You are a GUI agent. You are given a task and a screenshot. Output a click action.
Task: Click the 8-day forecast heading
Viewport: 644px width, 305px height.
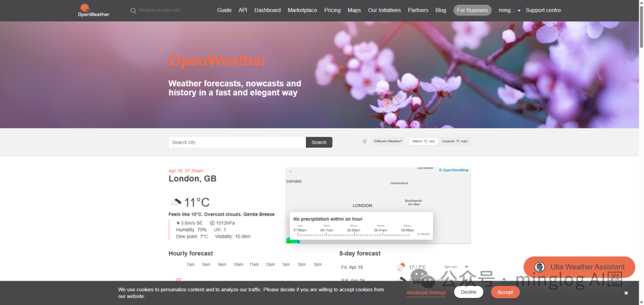[360, 253]
